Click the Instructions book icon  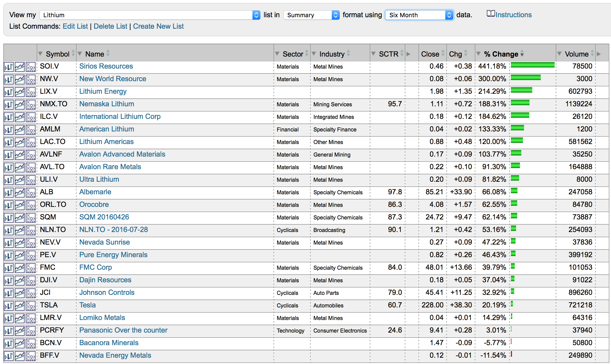(x=491, y=14)
